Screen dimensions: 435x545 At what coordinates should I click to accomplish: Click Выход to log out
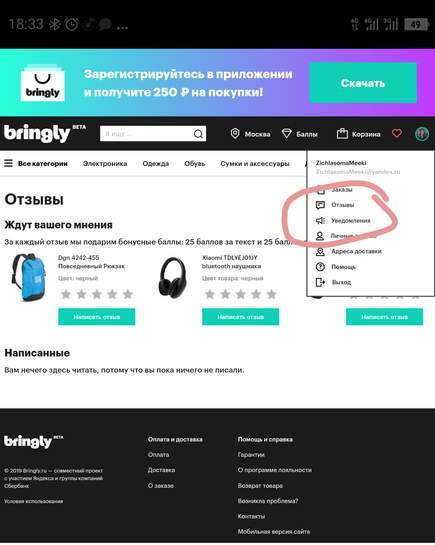pyautogui.click(x=341, y=282)
